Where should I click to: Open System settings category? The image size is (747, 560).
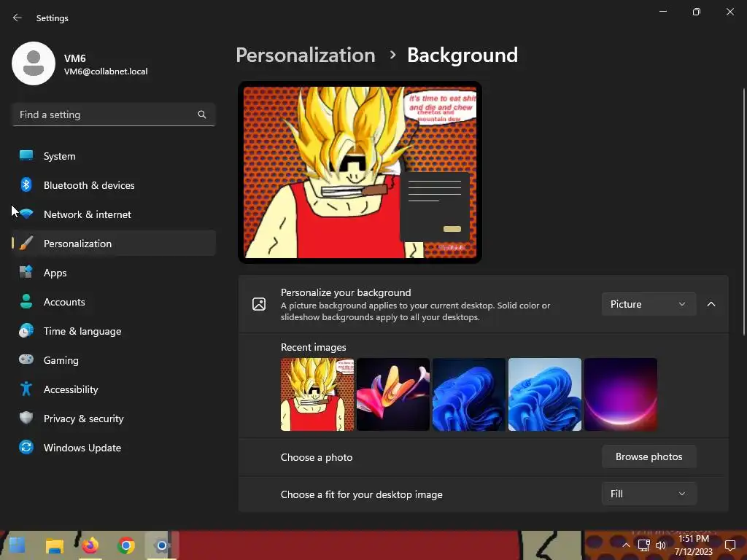[114, 156]
